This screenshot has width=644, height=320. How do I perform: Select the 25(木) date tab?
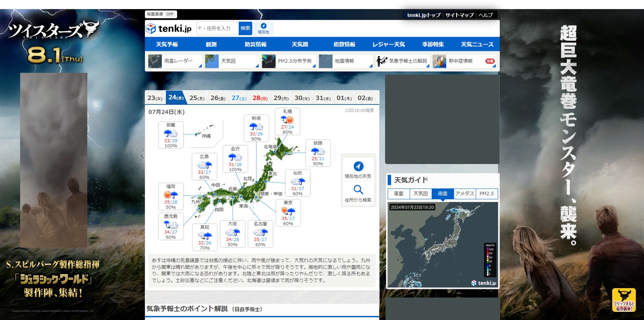(x=197, y=98)
